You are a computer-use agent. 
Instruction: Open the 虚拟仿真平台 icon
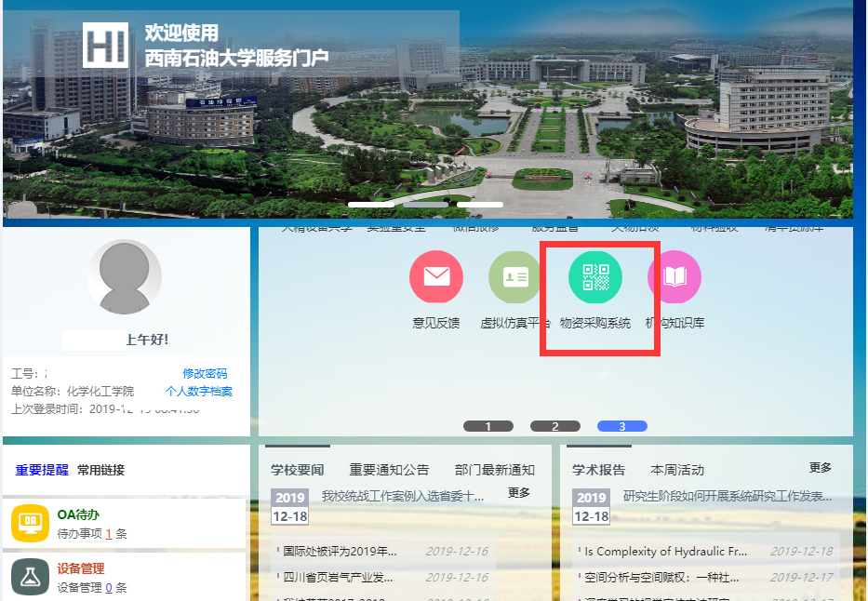(515, 277)
